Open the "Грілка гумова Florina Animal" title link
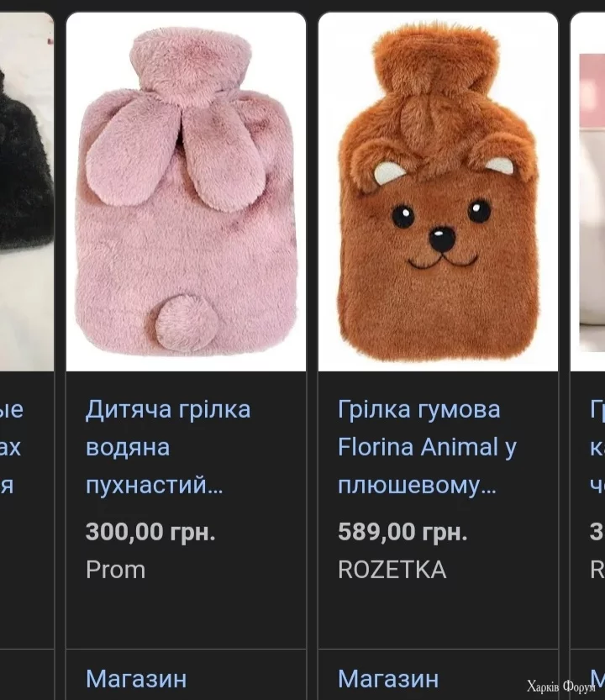This screenshot has width=605, height=700. click(x=428, y=447)
